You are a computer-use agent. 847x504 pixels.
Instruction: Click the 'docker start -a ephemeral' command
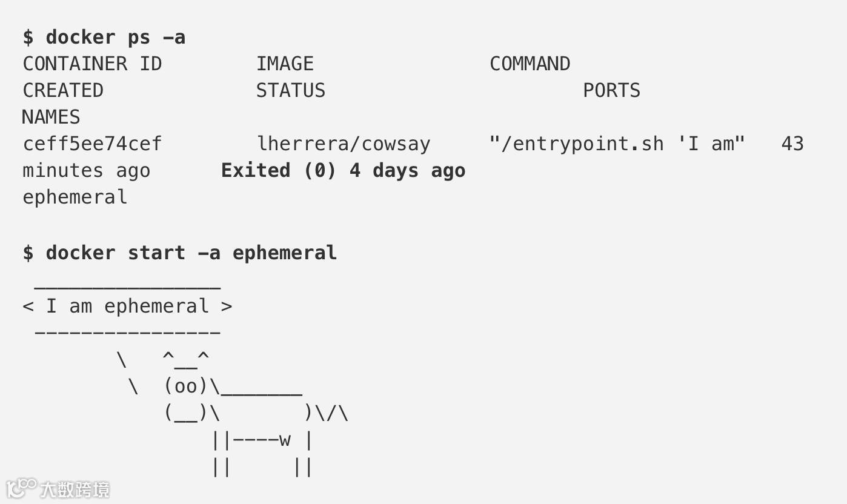click(180, 253)
